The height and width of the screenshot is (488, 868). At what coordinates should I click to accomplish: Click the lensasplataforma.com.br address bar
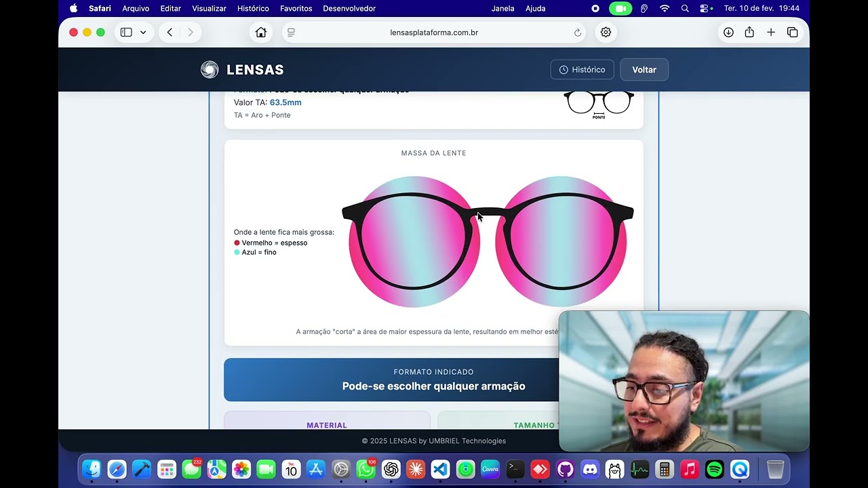434,33
